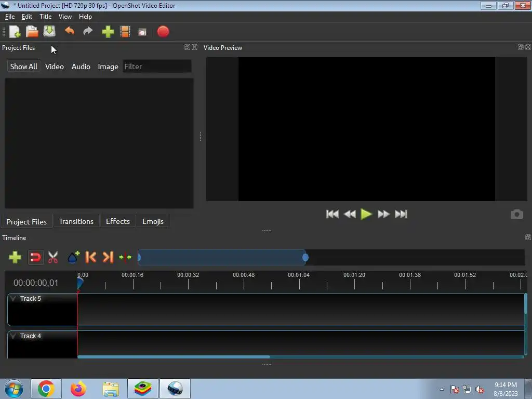Viewport: 532px width, 399px height.
Task: Open a project with the folder icon
Action: coord(32,32)
